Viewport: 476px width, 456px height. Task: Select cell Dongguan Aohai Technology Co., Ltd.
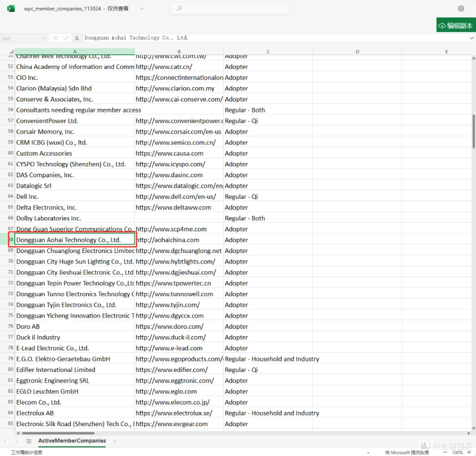(x=74, y=240)
